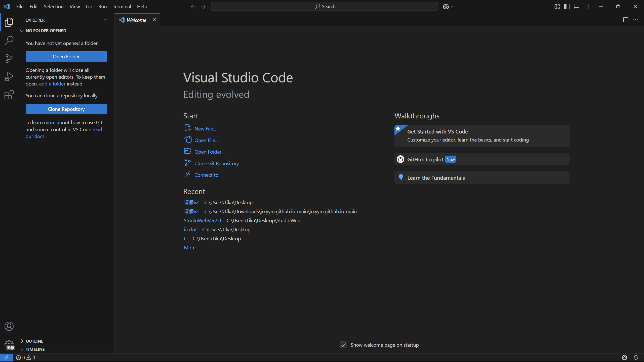The height and width of the screenshot is (362, 644).
Task: Expand the Outline section
Action: (x=34, y=341)
